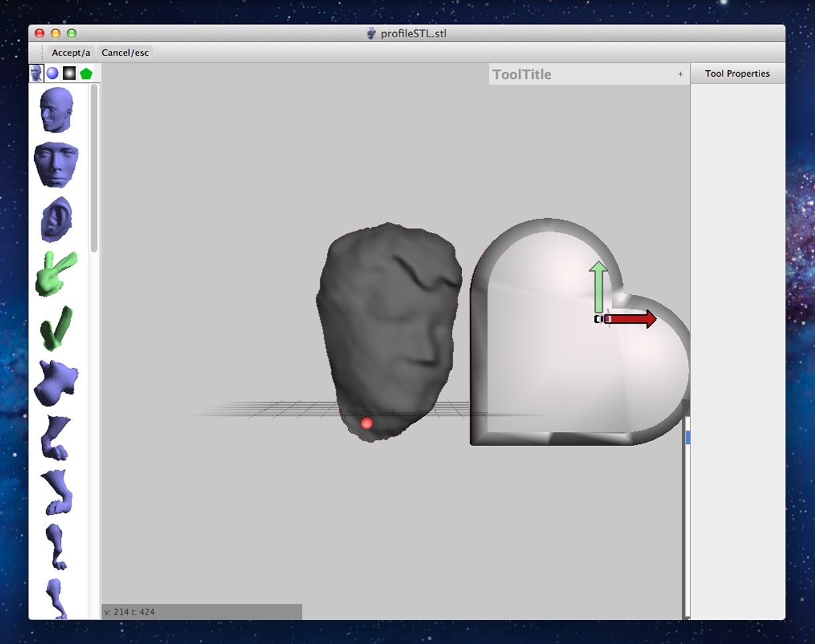
Task: Click the red pivot sphere on the face mesh
Action: (367, 423)
